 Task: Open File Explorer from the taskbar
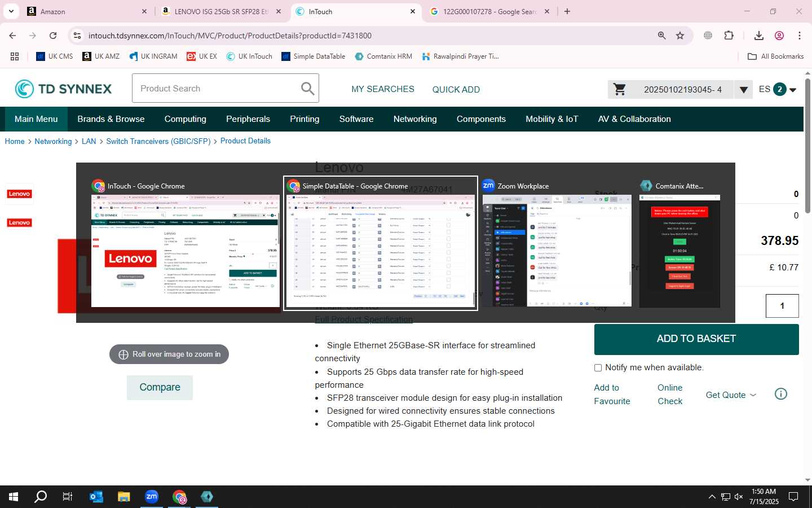123,497
